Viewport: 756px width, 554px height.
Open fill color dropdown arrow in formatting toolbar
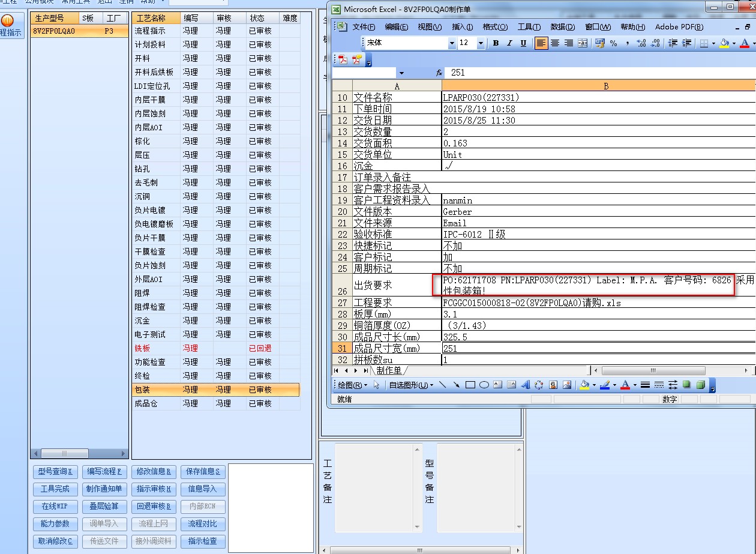click(734, 43)
